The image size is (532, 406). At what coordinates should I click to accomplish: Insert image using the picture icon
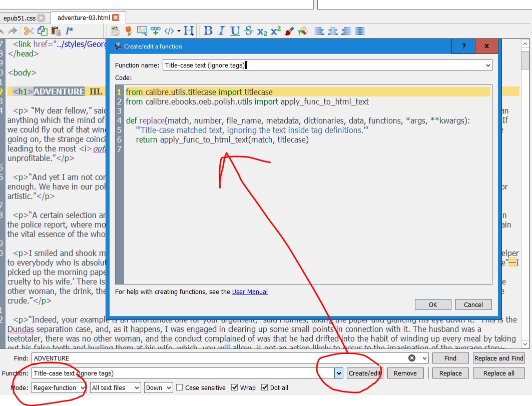pyautogui.click(x=142, y=31)
